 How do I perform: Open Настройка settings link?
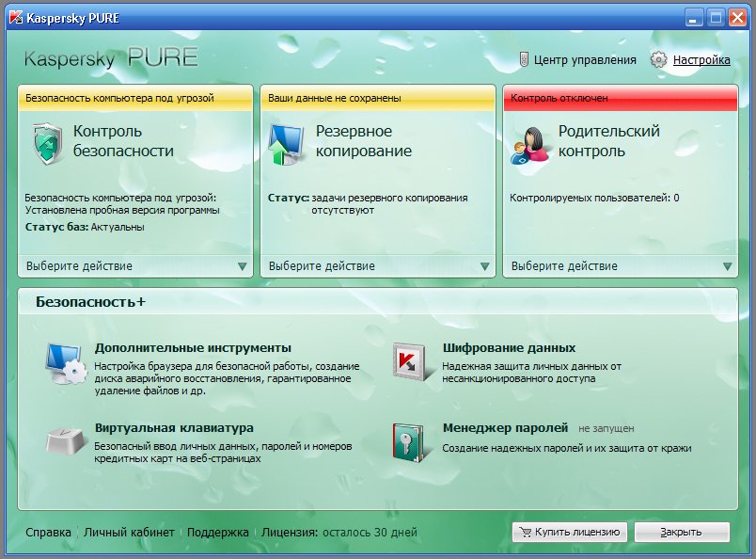(701, 60)
